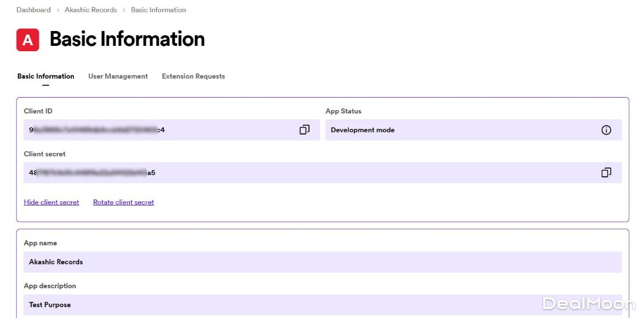Hide the client secret
This screenshot has height=318, width=644.
(51, 202)
